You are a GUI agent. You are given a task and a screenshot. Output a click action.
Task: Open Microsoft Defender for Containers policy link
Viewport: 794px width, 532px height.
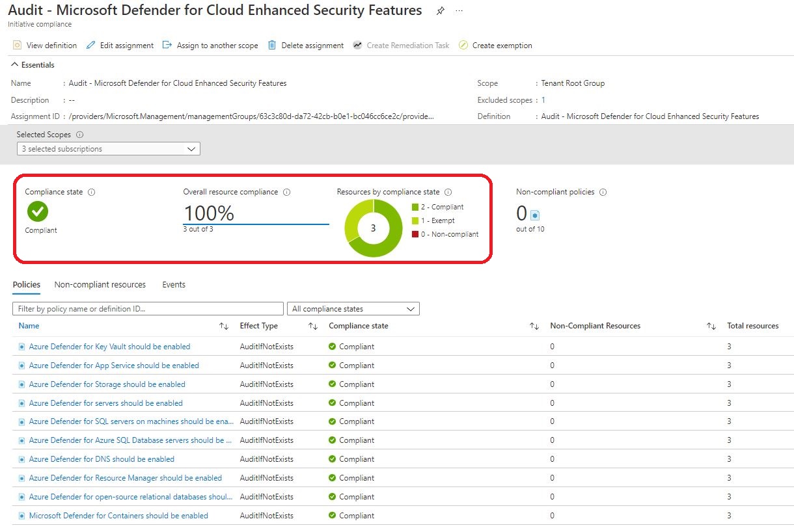click(x=118, y=516)
